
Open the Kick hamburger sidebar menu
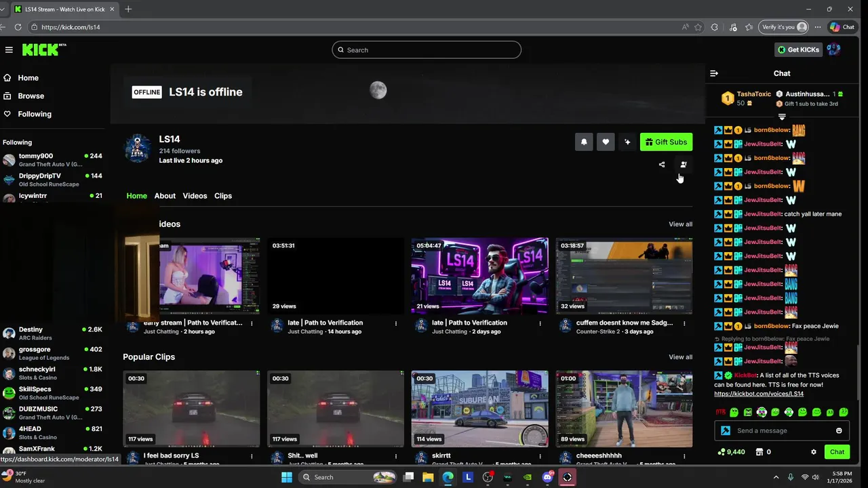pyautogui.click(x=9, y=49)
